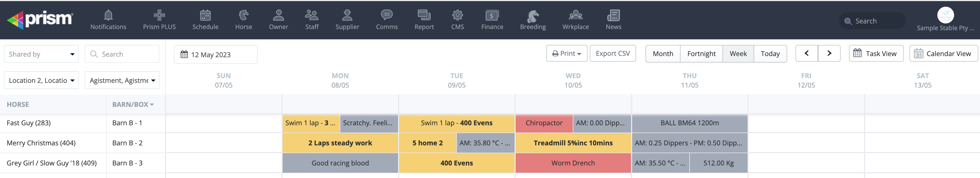This screenshot has width=980, height=178.
Task: Expand the Shared by dropdown
Action: [41, 54]
